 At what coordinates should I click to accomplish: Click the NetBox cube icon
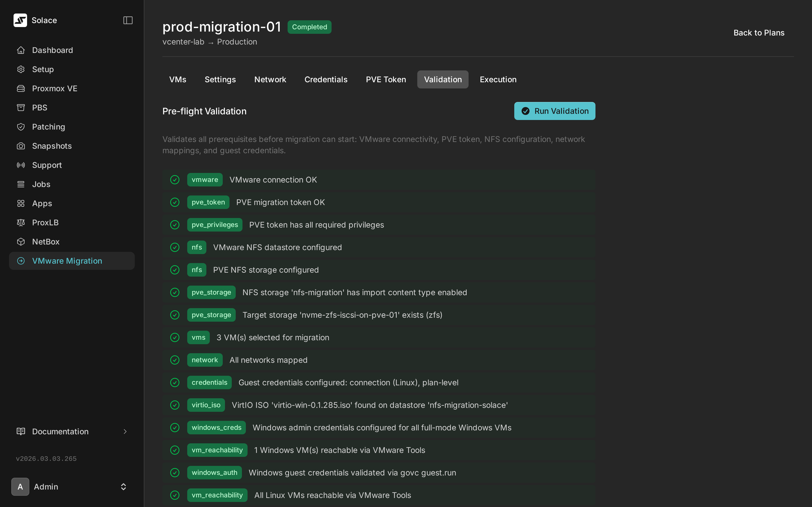point(21,242)
